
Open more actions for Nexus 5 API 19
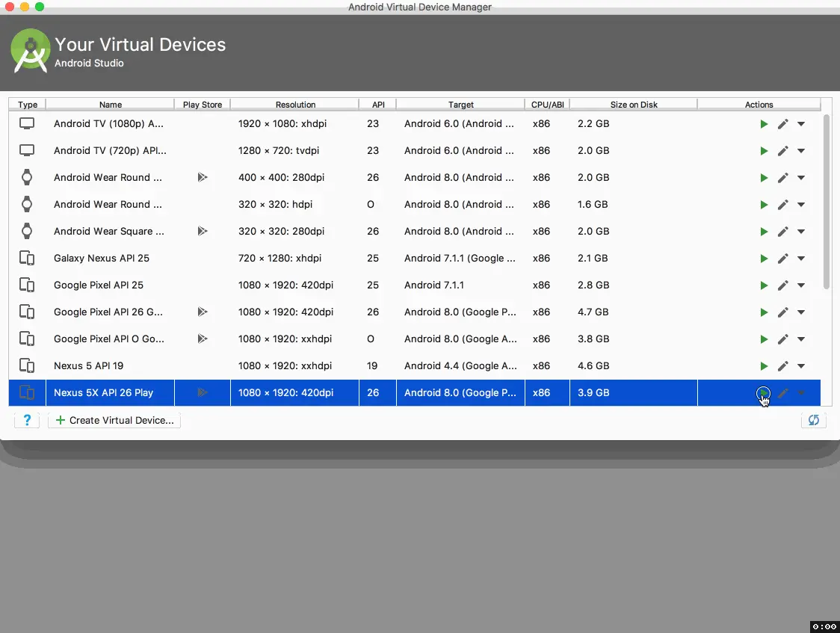click(801, 366)
